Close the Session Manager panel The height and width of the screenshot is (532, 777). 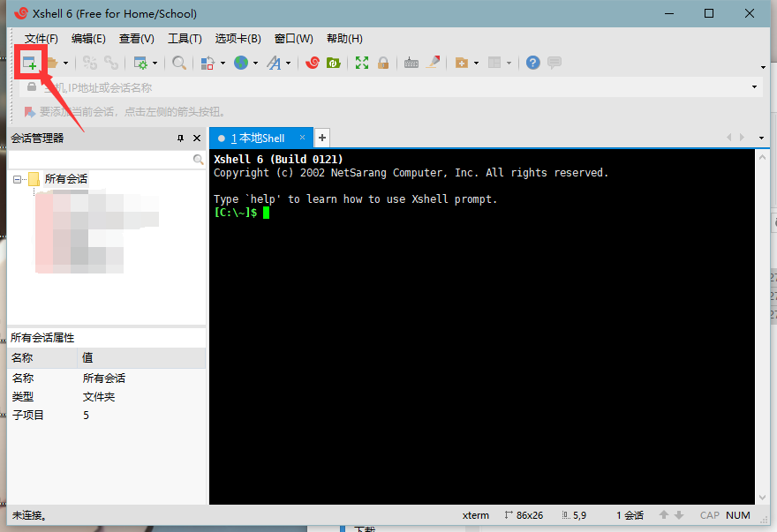(x=197, y=138)
